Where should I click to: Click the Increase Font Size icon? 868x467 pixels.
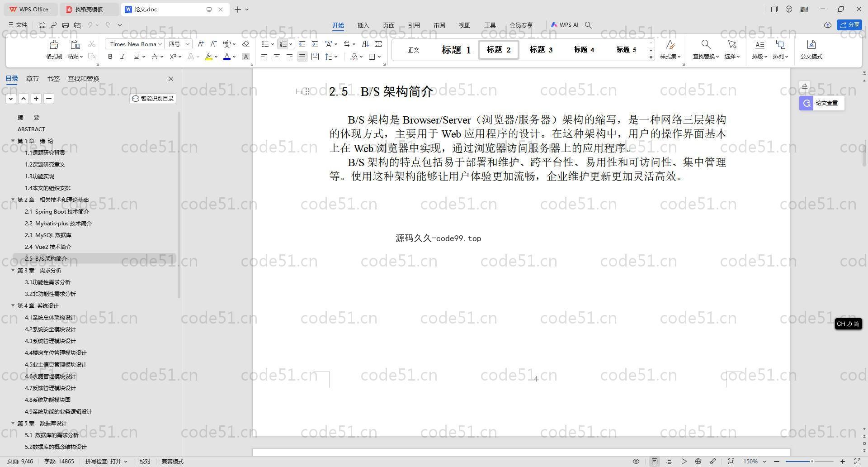click(201, 44)
